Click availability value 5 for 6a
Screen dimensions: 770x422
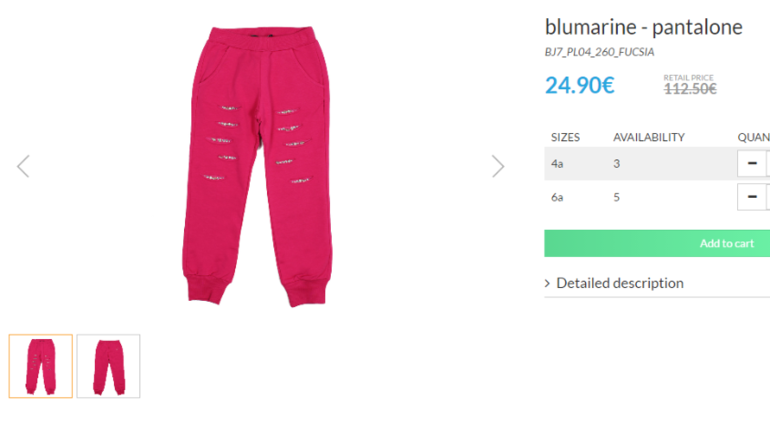coord(616,197)
